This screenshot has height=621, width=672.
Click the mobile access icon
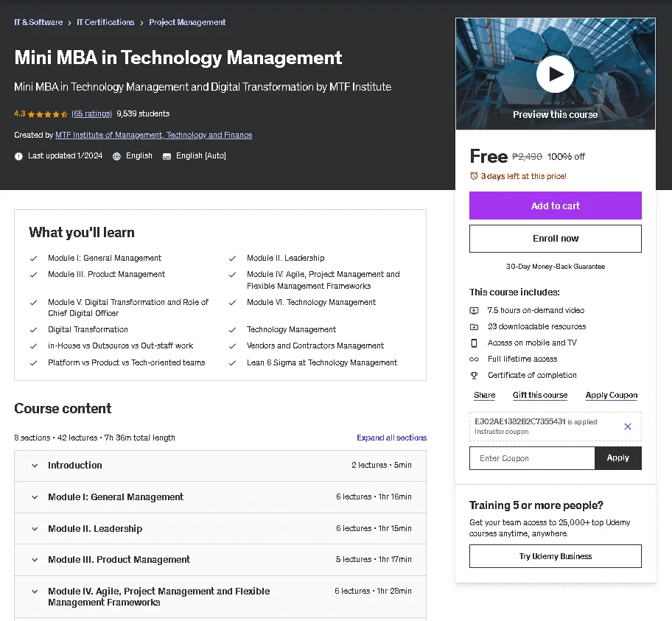474,343
